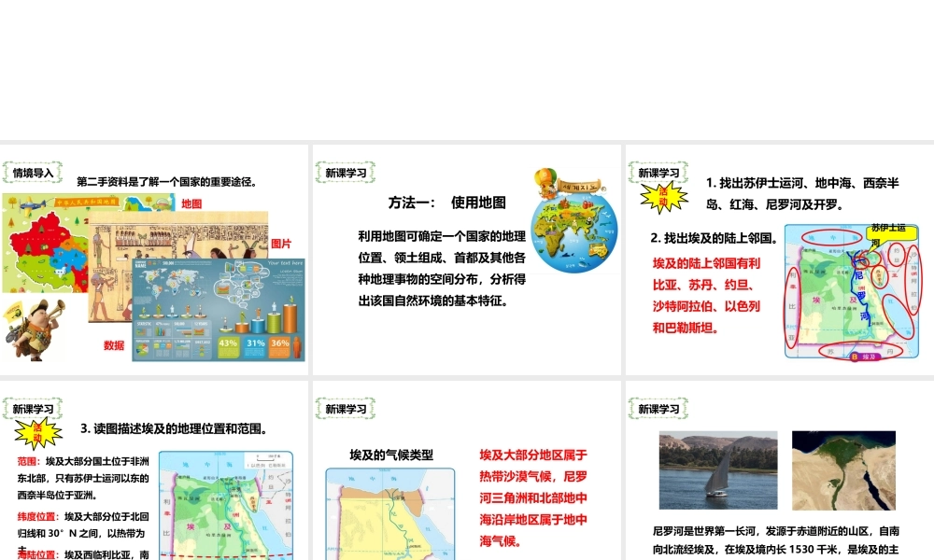Select the heading 埃及的气候类型
This screenshot has width=934, height=560.
pos(391,455)
